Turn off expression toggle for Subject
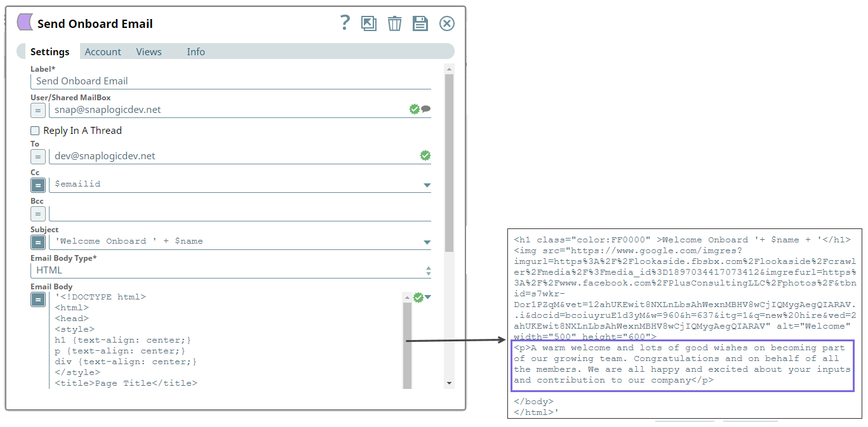The height and width of the screenshot is (427, 868). (x=38, y=242)
